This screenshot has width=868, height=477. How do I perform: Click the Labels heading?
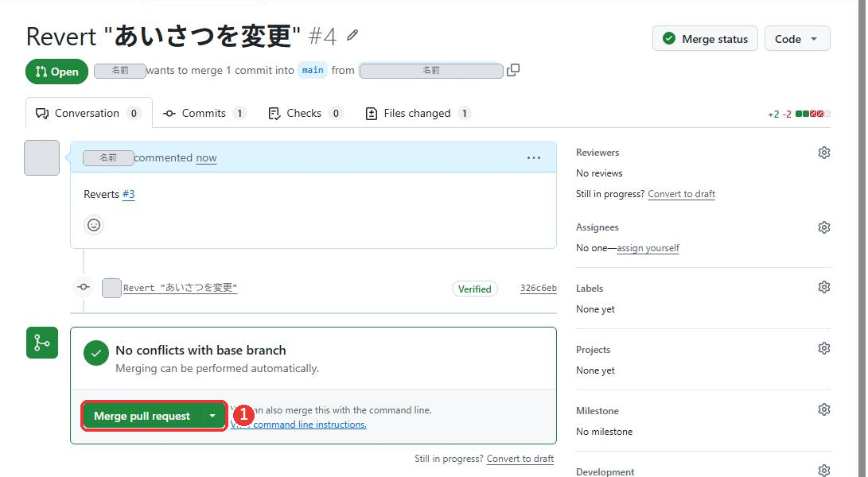[x=590, y=289]
